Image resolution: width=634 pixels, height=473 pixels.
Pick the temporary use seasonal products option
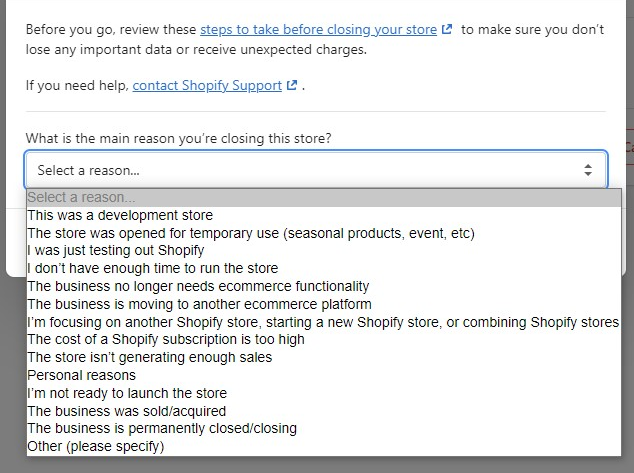324,233
